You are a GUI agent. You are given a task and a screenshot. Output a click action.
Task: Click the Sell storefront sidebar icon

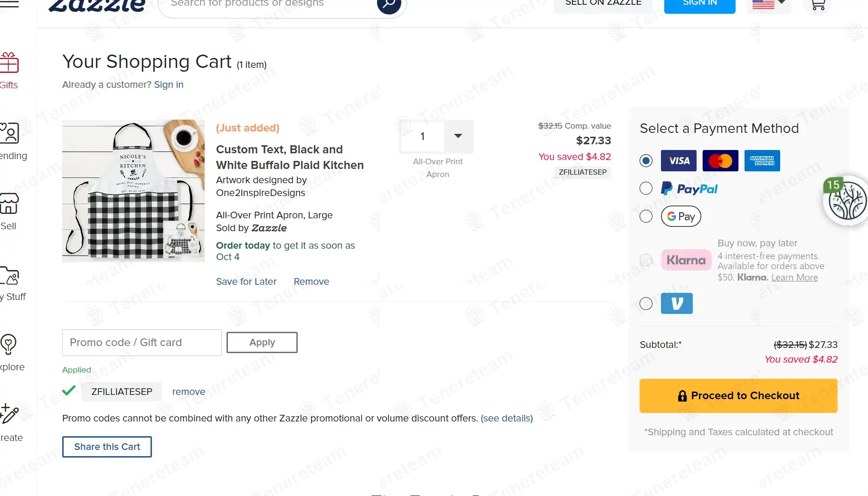[9, 204]
